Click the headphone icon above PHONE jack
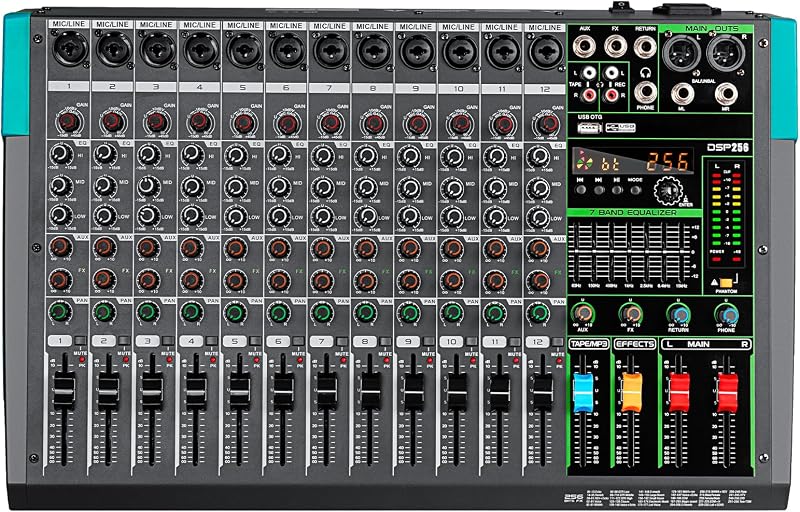The width and height of the screenshot is (800, 512). (645, 72)
